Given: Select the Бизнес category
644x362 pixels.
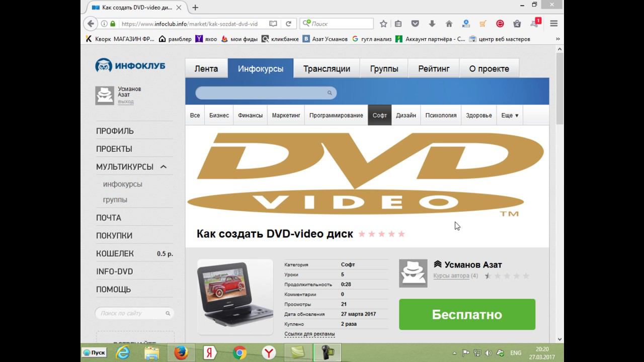Looking at the screenshot, I should tap(219, 115).
